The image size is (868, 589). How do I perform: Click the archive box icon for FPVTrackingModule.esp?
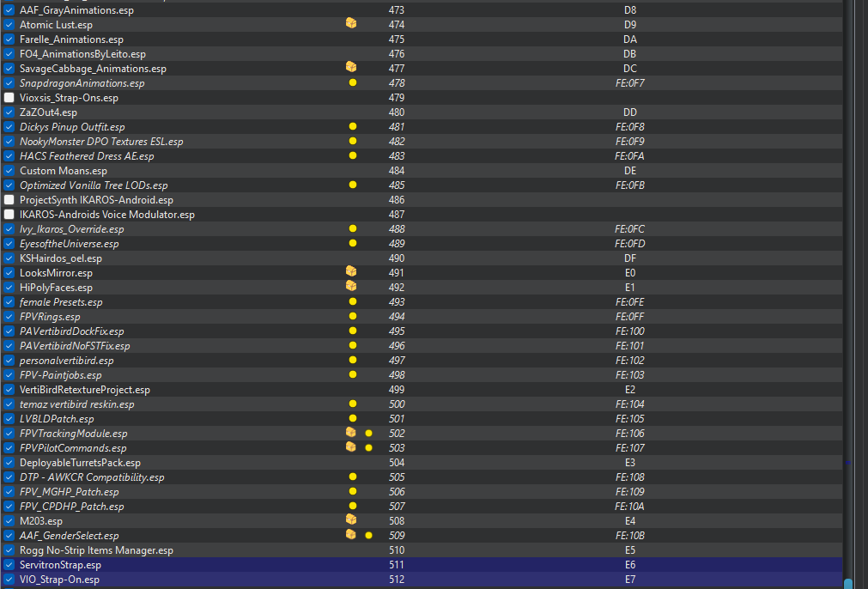(351, 433)
